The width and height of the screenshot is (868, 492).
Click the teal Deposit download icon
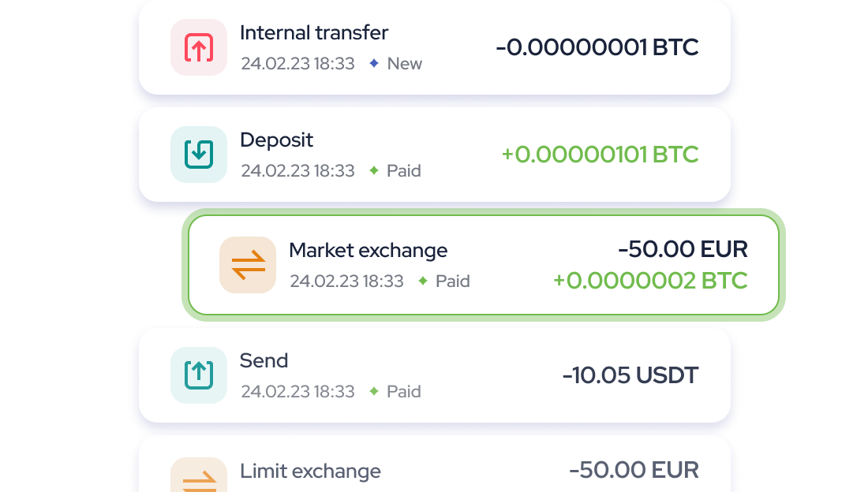click(199, 155)
